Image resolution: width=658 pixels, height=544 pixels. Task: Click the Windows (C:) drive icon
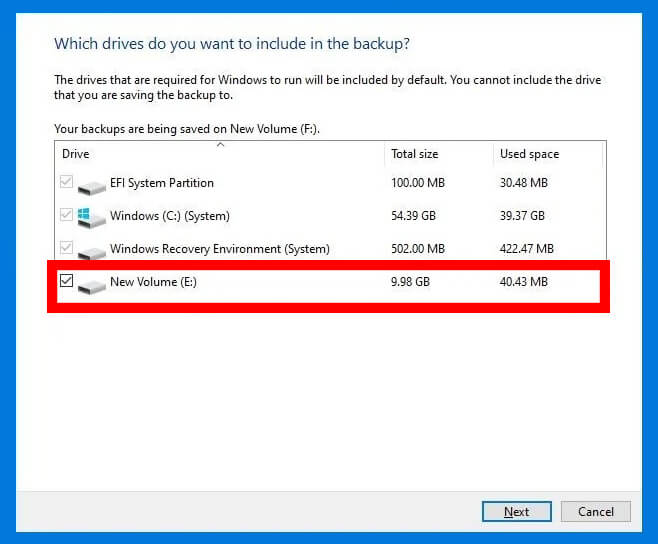(91, 218)
